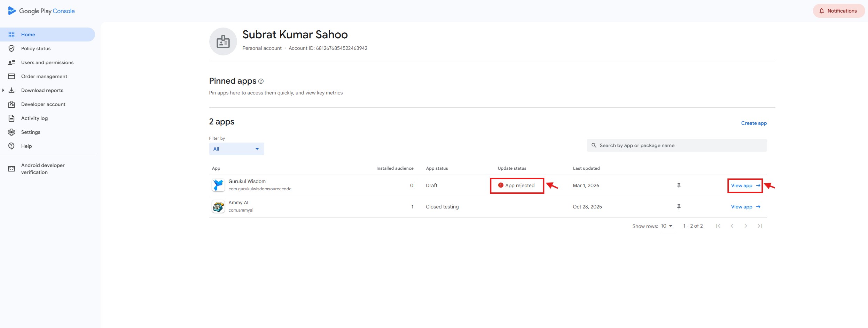Open the Filter by All dropdown
The width and height of the screenshot is (868, 328).
(236, 149)
